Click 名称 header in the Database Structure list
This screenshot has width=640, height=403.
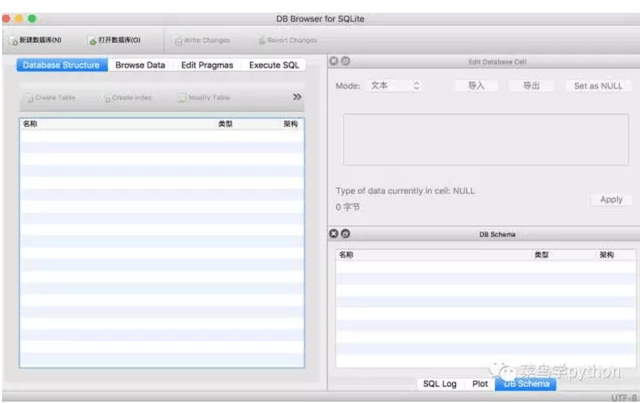[x=30, y=124]
